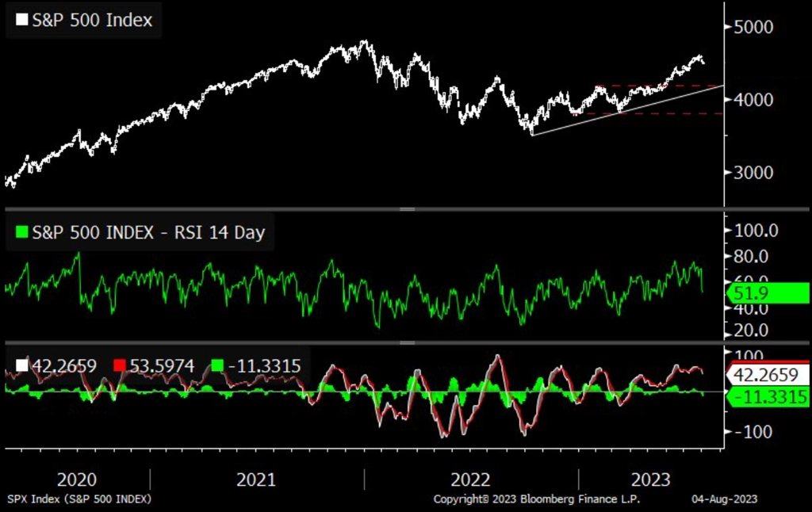Click the white swatch beside S&P 500 Index
The height and width of the screenshot is (512, 812).
tap(21, 20)
